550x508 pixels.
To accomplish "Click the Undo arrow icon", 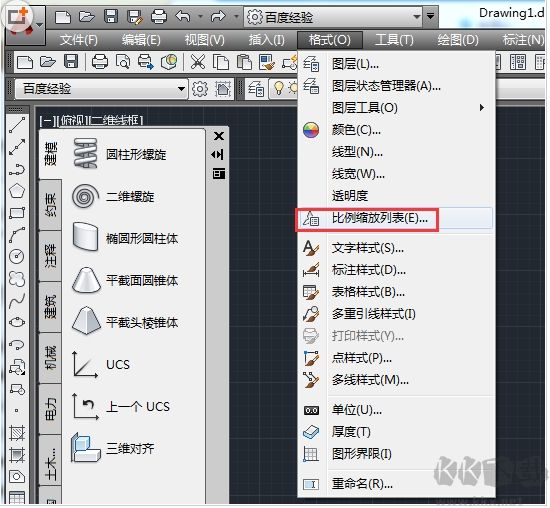I will click(183, 16).
